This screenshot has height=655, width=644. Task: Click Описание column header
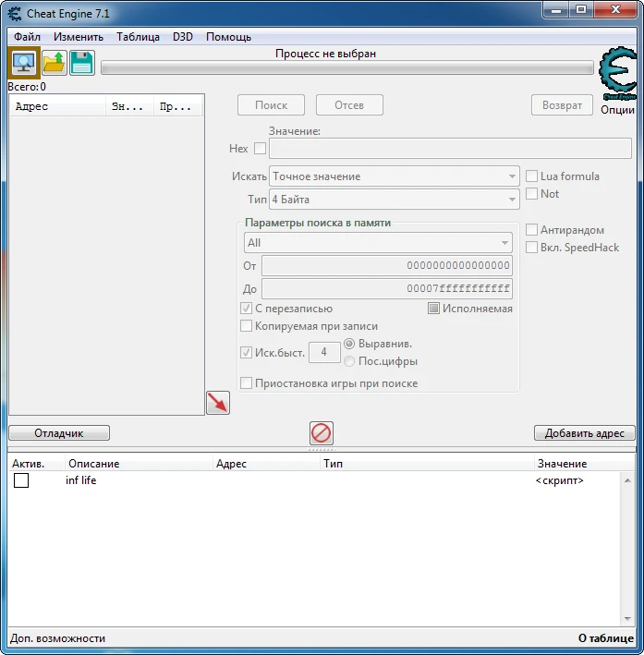[139, 463]
